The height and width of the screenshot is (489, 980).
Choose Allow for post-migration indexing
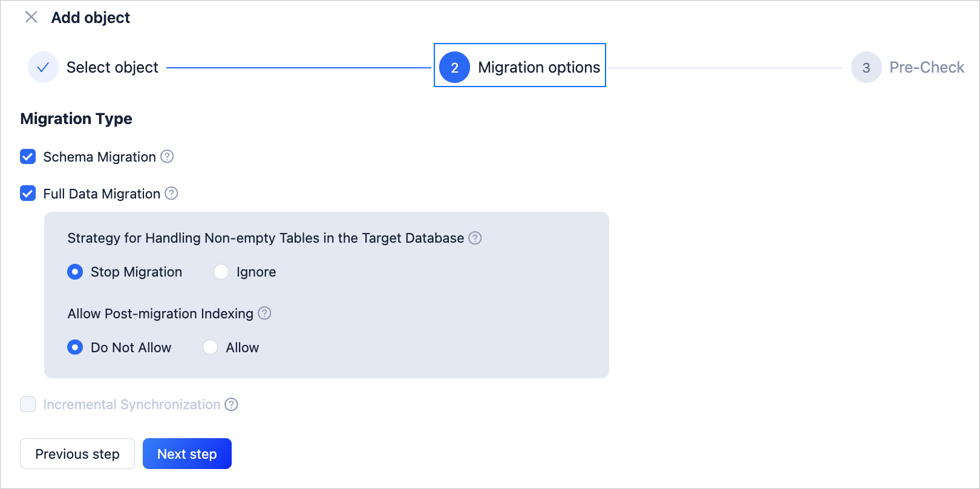click(x=211, y=347)
